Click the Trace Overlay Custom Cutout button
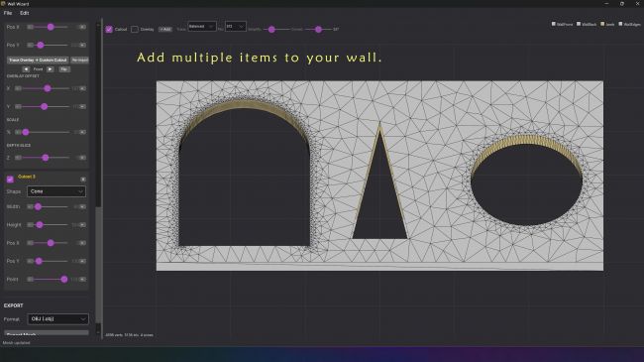 [38, 60]
